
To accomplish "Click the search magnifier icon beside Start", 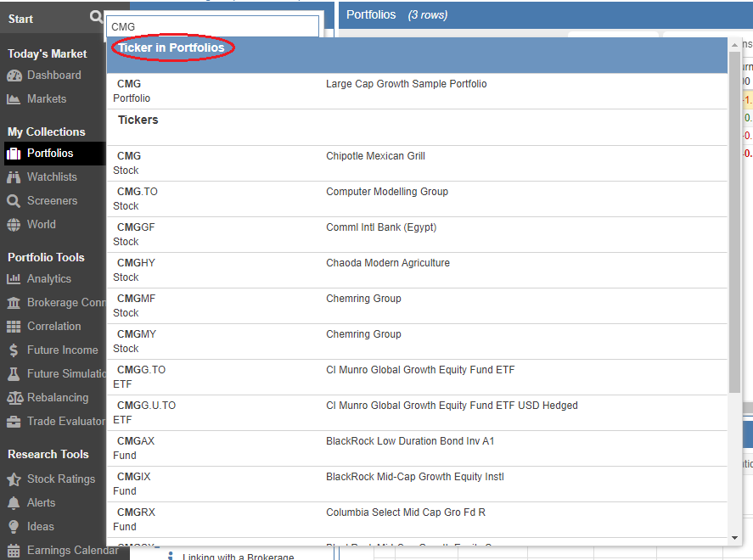I will pyautogui.click(x=96, y=18).
